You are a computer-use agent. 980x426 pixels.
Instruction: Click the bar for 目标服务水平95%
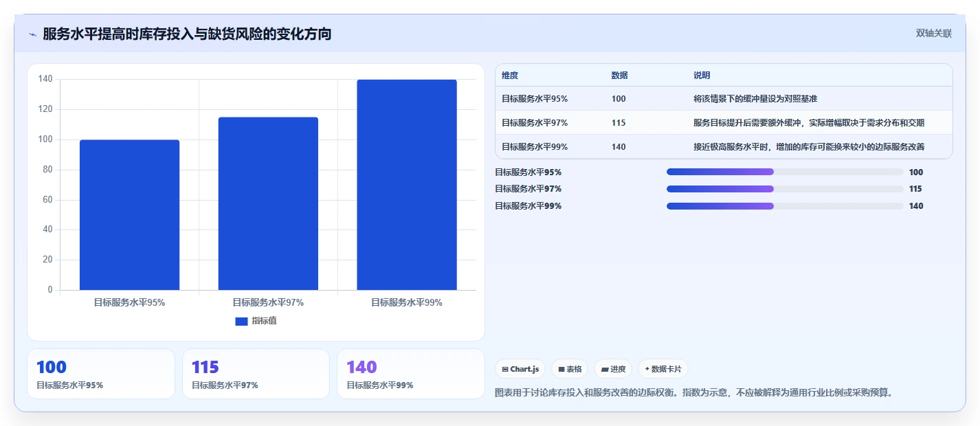tap(129, 215)
